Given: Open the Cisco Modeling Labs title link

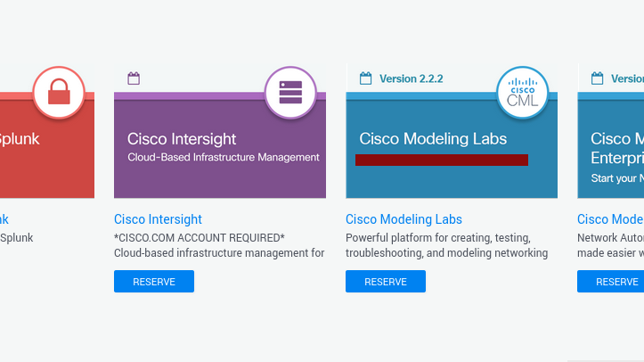Looking at the screenshot, I should coord(404,219).
